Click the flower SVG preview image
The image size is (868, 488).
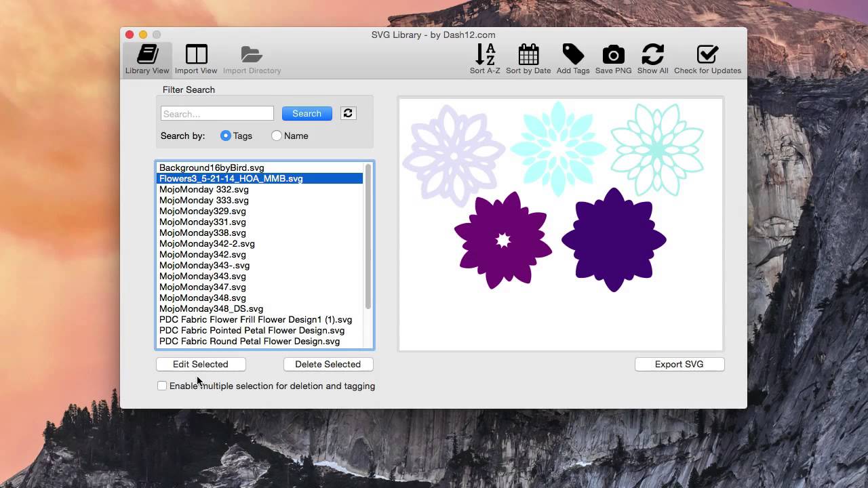[561, 224]
